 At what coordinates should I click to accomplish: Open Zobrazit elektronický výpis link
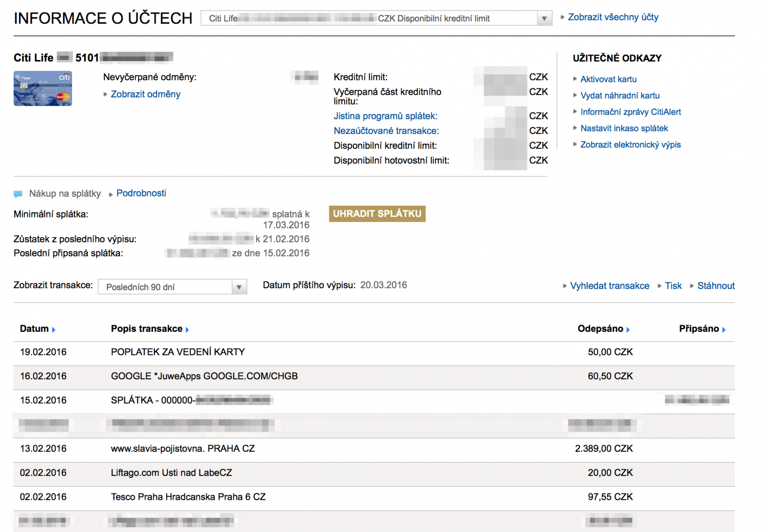coord(630,145)
